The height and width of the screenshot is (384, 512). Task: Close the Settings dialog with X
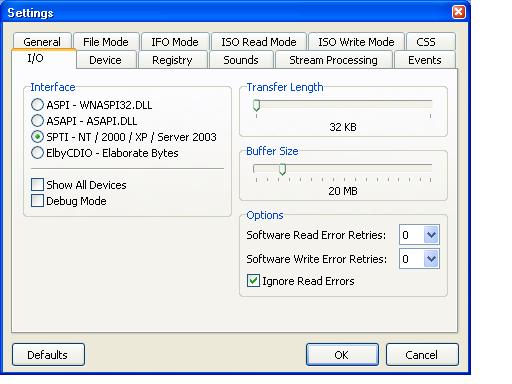(x=459, y=12)
